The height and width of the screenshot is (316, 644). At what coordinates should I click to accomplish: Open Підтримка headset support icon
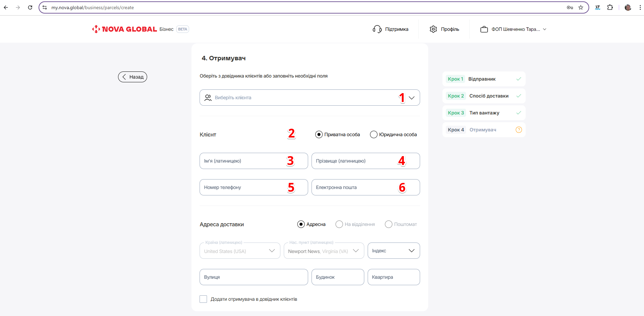[377, 29]
